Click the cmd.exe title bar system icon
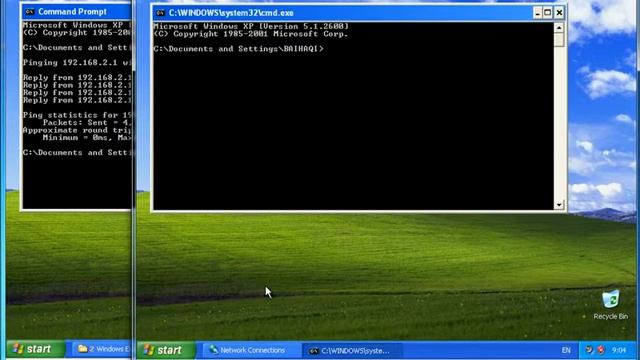The image size is (640, 360). (160, 13)
